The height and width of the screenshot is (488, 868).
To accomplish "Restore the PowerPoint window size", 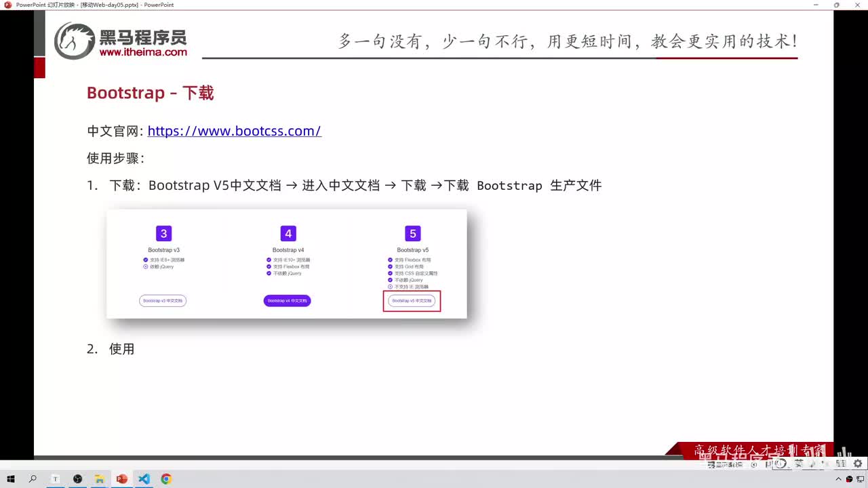I will click(836, 5).
